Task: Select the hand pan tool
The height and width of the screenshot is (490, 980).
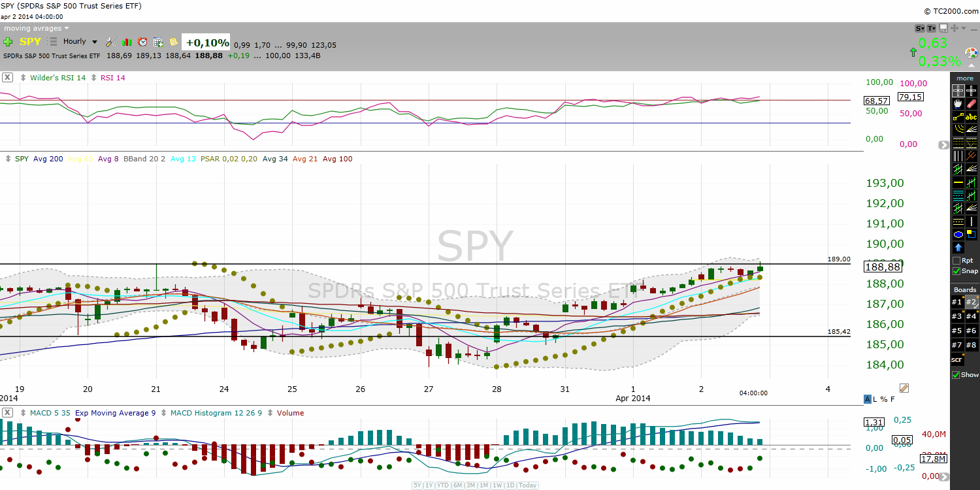Action: (x=958, y=104)
